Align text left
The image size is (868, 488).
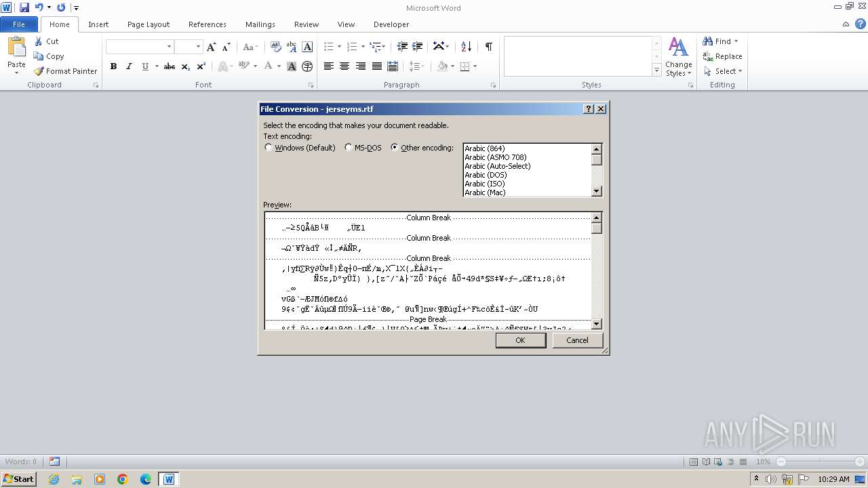click(329, 66)
